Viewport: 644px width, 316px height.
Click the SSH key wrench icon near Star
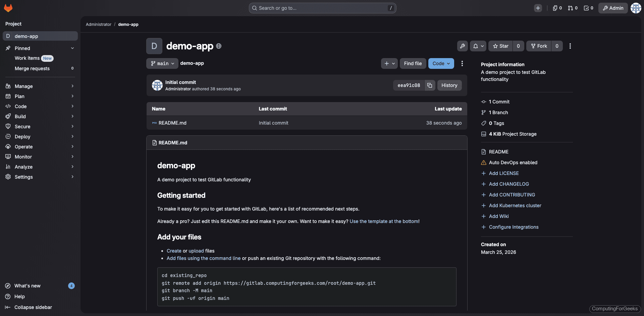click(x=463, y=46)
